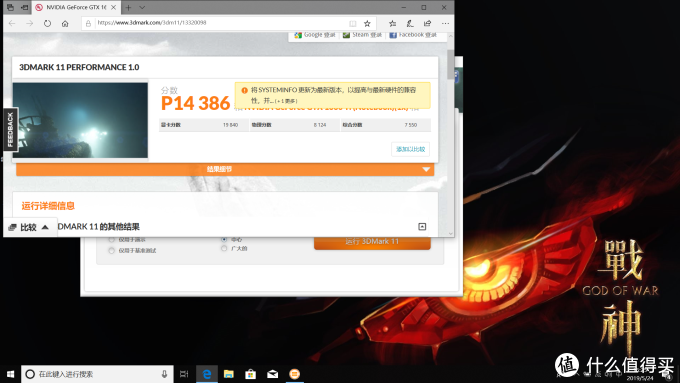
Task: Select the 广大的 radio in 3DMark window
Action: pos(224,248)
